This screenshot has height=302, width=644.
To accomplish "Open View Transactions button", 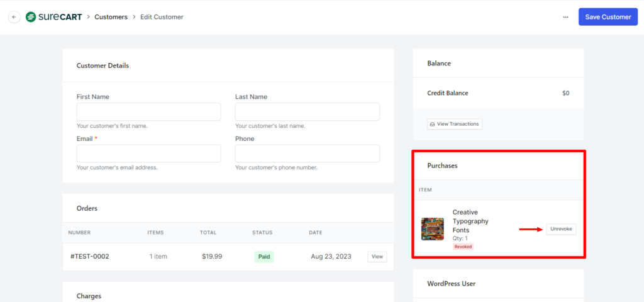I will tap(455, 124).
